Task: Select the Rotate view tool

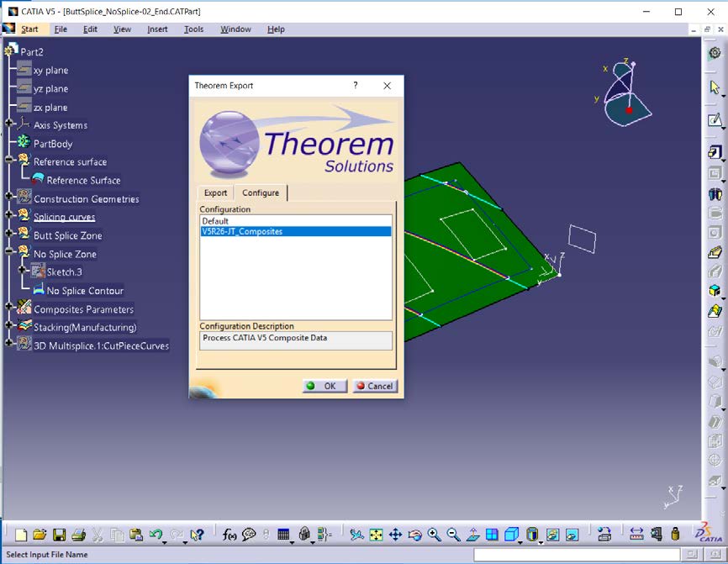Action: pyautogui.click(x=414, y=535)
